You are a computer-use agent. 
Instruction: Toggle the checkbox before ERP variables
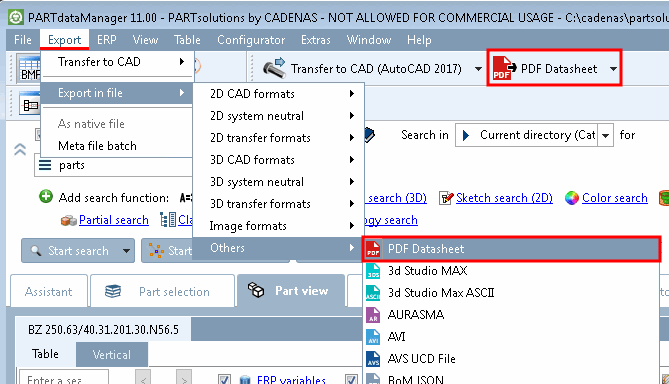tap(224, 379)
